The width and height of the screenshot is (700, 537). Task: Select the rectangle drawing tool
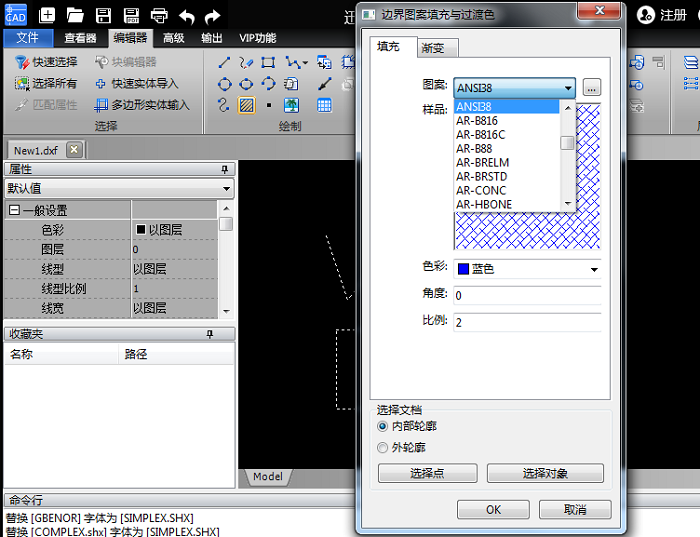(x=269, y=62)
